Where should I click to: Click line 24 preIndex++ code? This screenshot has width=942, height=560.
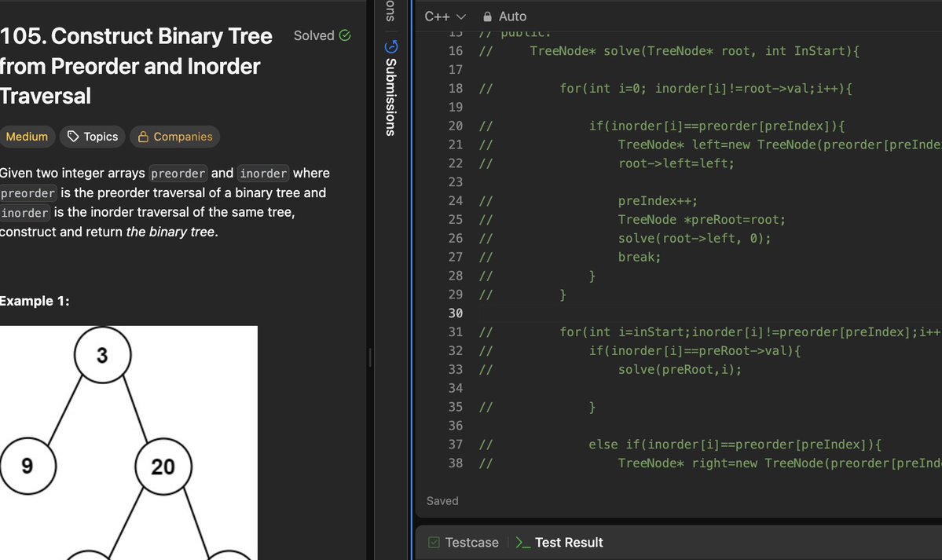pyautogui.click(x=658, y=201)
